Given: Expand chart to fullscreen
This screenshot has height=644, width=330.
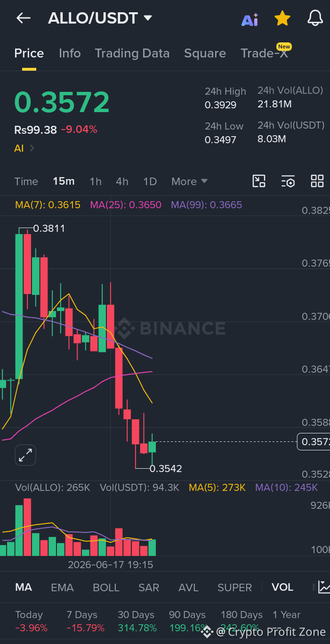Looking at the screenshot, I should pyautogui.click(x=25, y=455).
